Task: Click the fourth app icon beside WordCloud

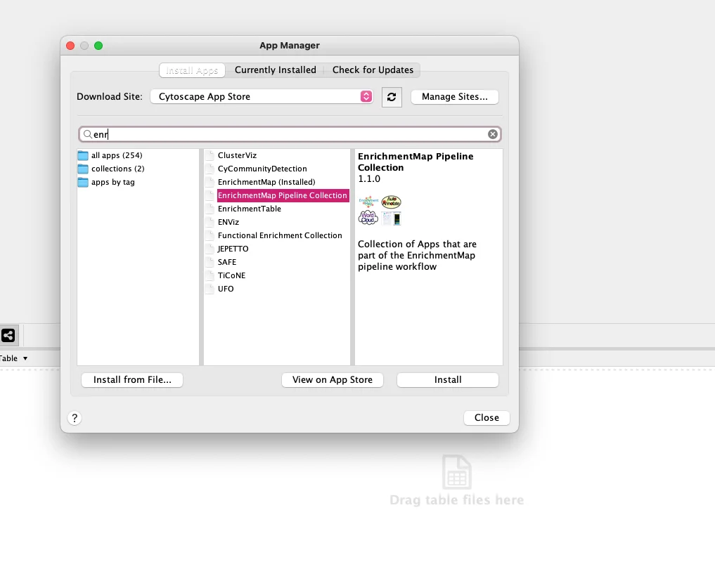Action: pos(392,218)
